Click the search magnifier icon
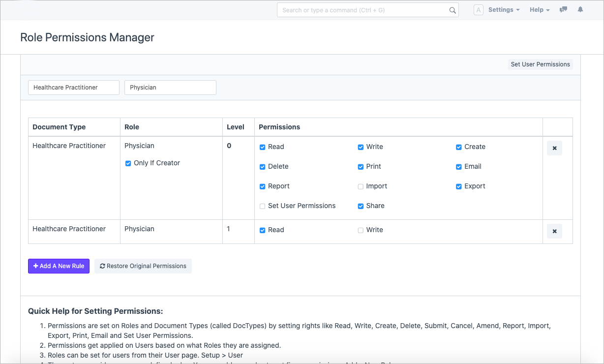 pos(453,10)
